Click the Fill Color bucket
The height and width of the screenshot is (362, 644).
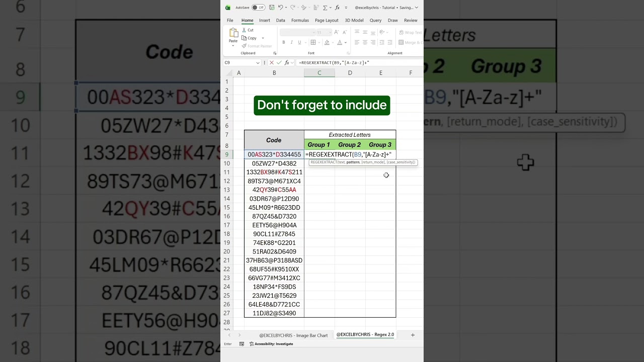327,43
